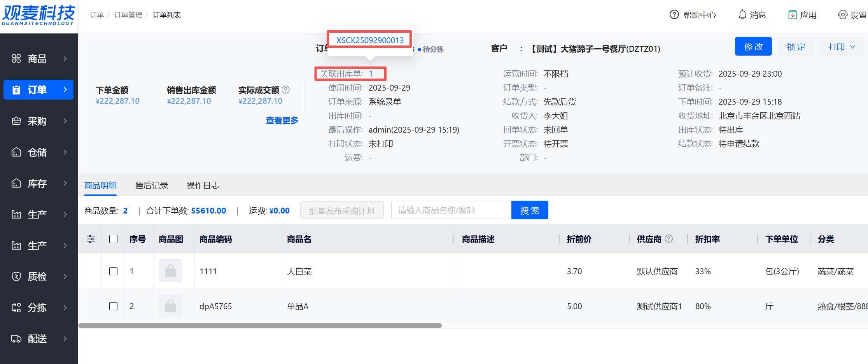Click the 锁定 button
This screenshot has height=364, width=868.
pyautogui.click(x=796, y=47)
